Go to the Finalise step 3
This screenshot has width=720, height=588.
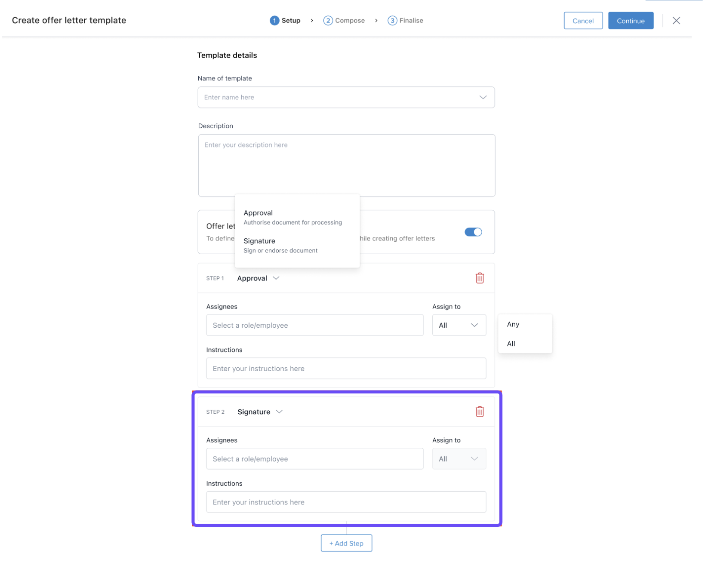(x=405, y=21)
